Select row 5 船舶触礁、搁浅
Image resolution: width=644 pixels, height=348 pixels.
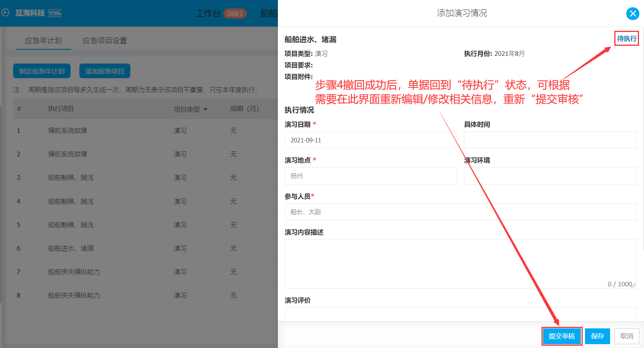(145, 225)
